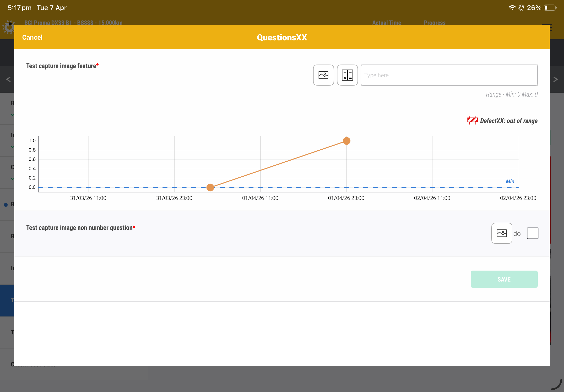The height and width of the screenshot is (392, 564).
Task: Click the Actual Time column header
Action: click(386, 23)
